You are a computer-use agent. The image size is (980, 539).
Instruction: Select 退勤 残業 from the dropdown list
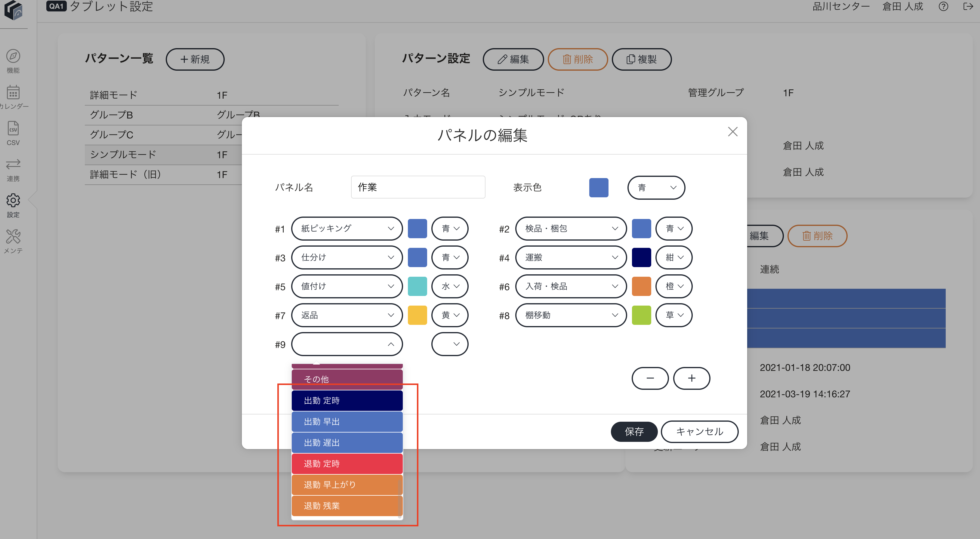347,506
